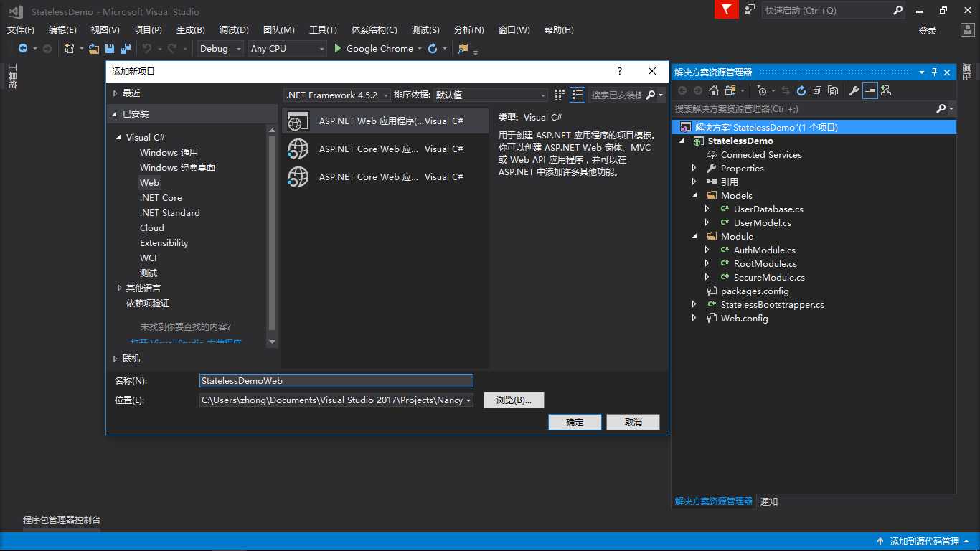The width and height of the screenshot is (980, 551).
Task: Click the notifications icon in title bar
Action: [750, 10]
